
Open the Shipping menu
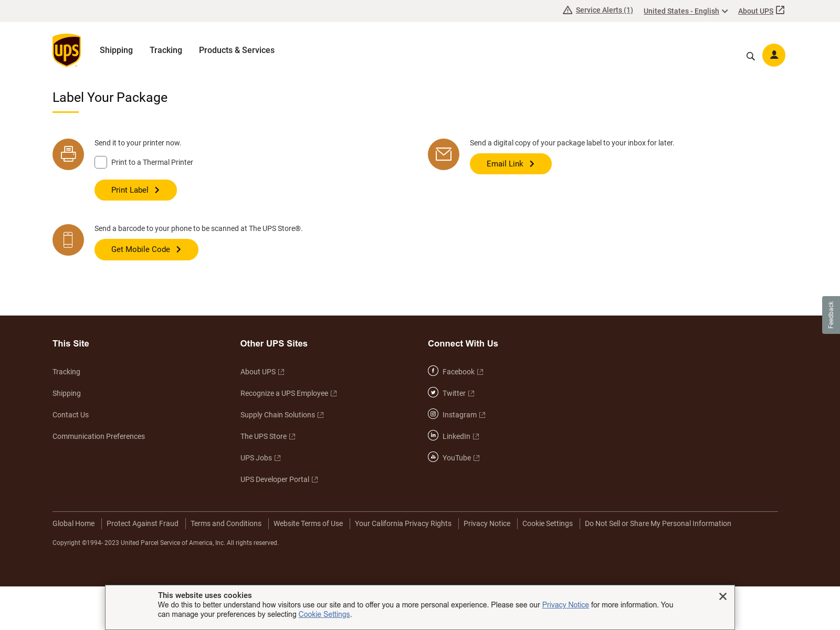(116, 50)
